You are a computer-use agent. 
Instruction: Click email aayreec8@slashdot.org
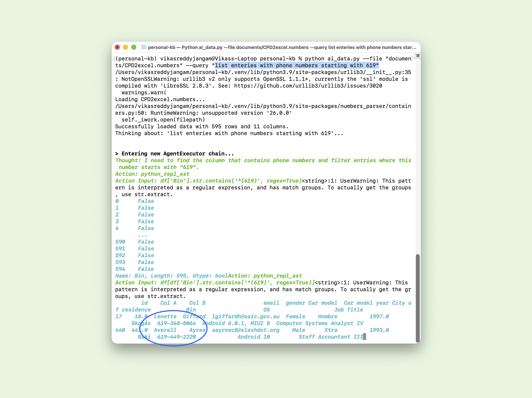tap(246, 330)
